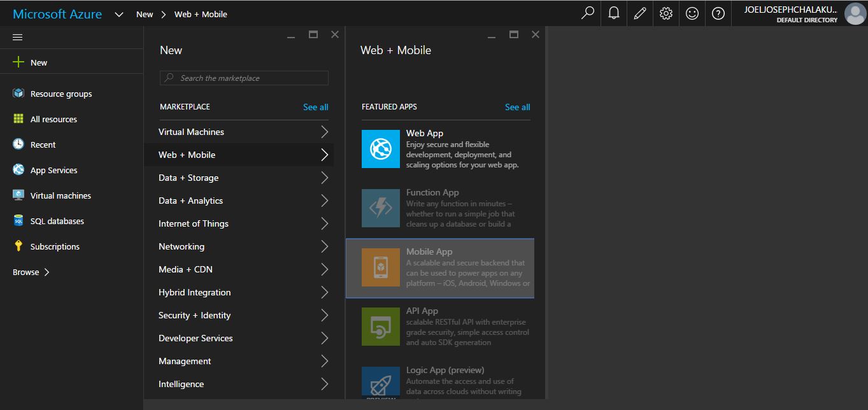Click Web + Mobile breadcrumb
The width and height of the screenshot is (868, 410).
tap(201, 14)
